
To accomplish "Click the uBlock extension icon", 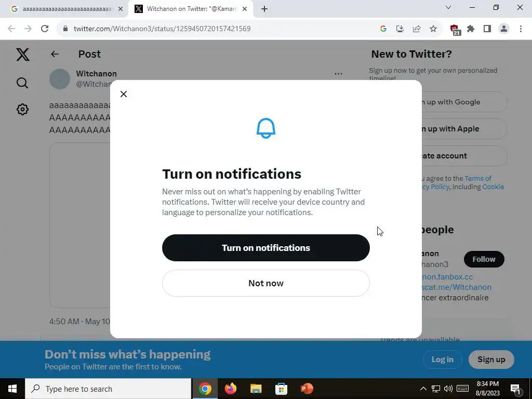I will (x=455, y=30).
